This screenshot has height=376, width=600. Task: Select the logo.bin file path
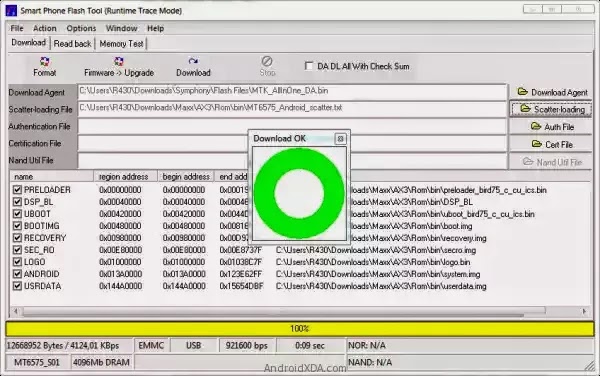(373, 262)
